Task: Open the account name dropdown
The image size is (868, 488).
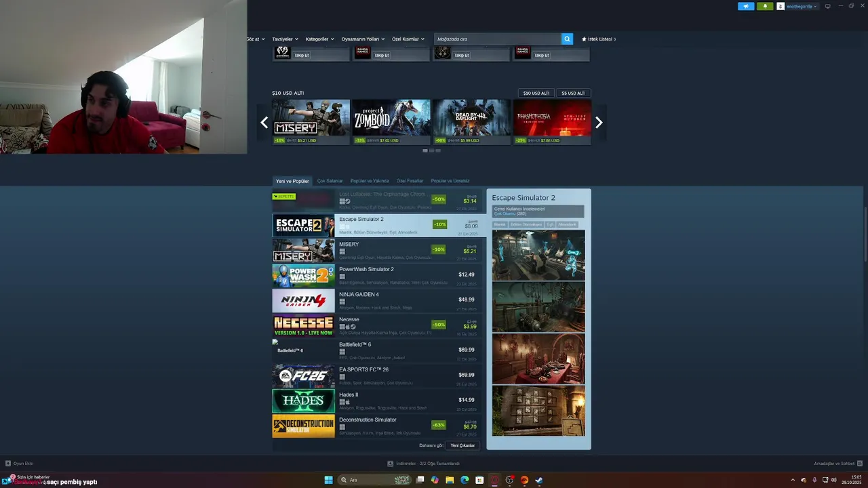Action: (802, 6)
